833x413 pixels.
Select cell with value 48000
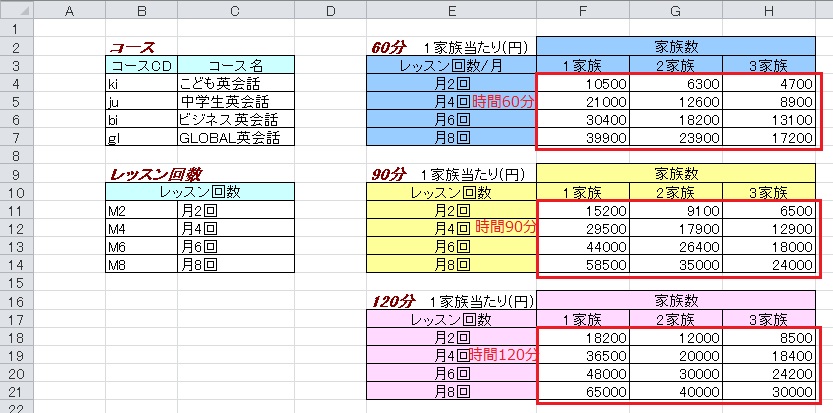(583, 373)
